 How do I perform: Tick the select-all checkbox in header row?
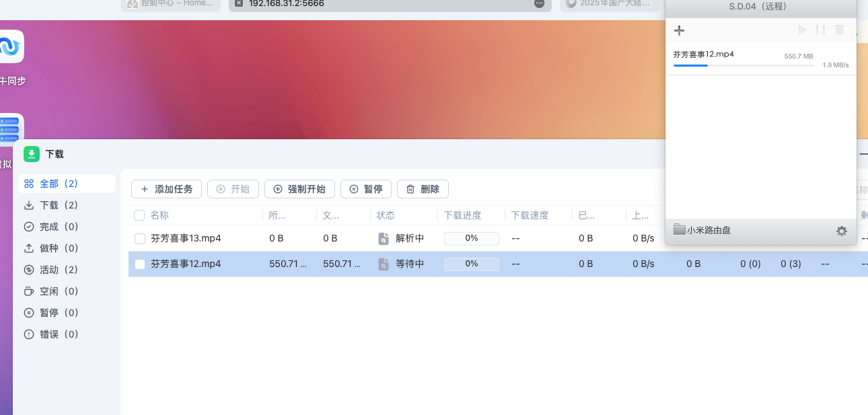point(139,215)
